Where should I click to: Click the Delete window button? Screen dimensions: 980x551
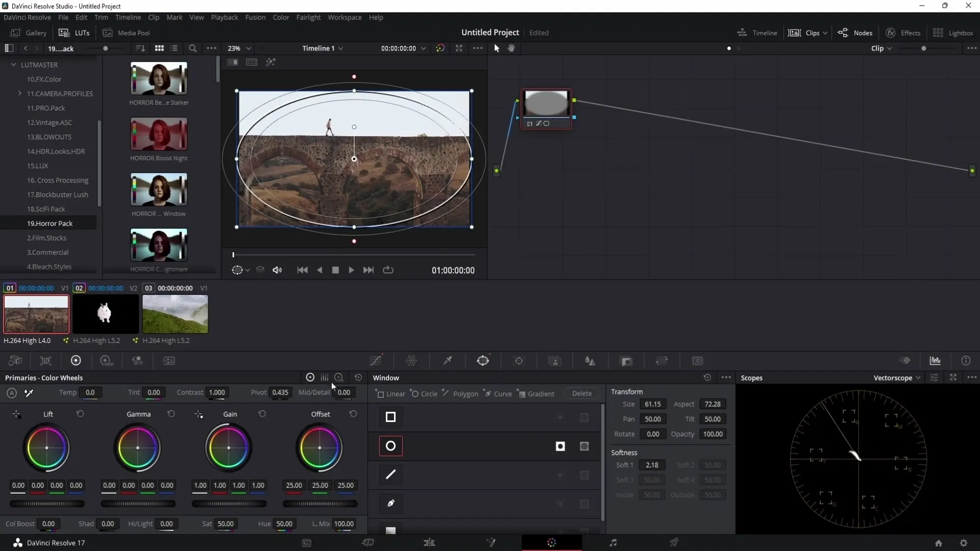point(581,393)
